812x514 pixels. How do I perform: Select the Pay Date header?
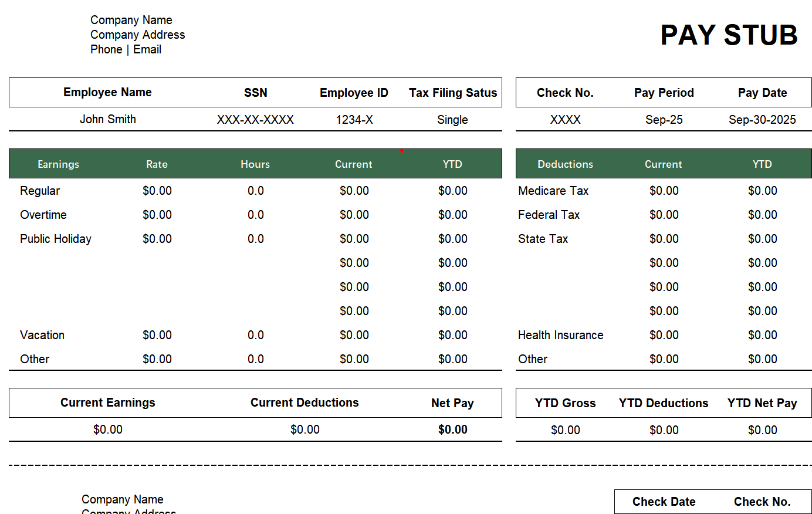[x=763, y=93]
